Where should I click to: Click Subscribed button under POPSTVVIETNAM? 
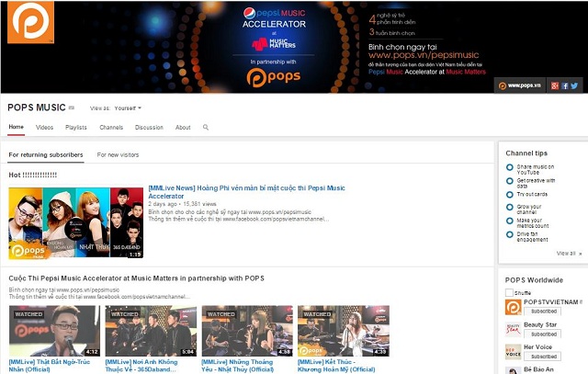pyautogui.click(x=543, y=311)
